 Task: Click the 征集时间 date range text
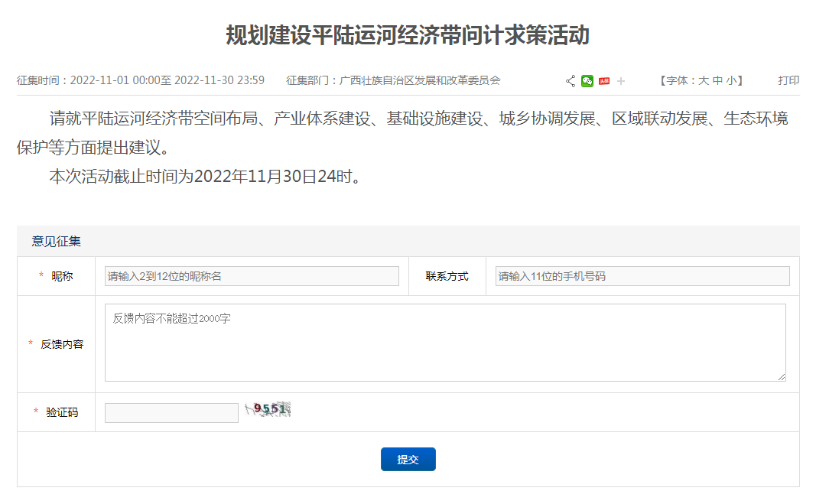tap(141, 80)
